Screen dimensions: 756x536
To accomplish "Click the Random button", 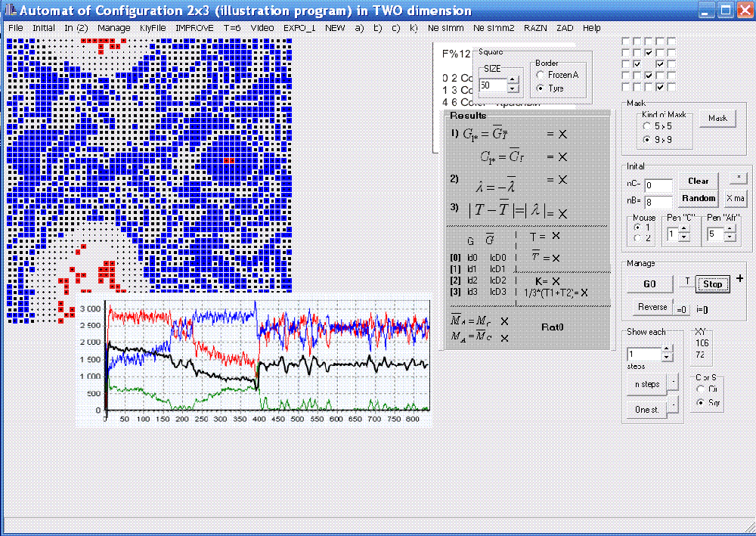I will 698,199.
